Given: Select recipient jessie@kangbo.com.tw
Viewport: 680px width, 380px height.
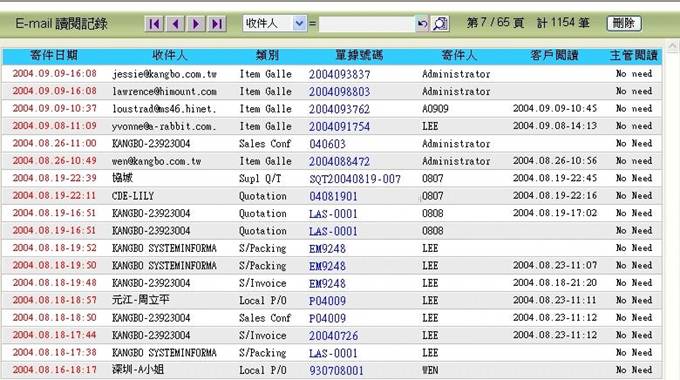Looking at the screenshot, I should [x=164, y=74].
